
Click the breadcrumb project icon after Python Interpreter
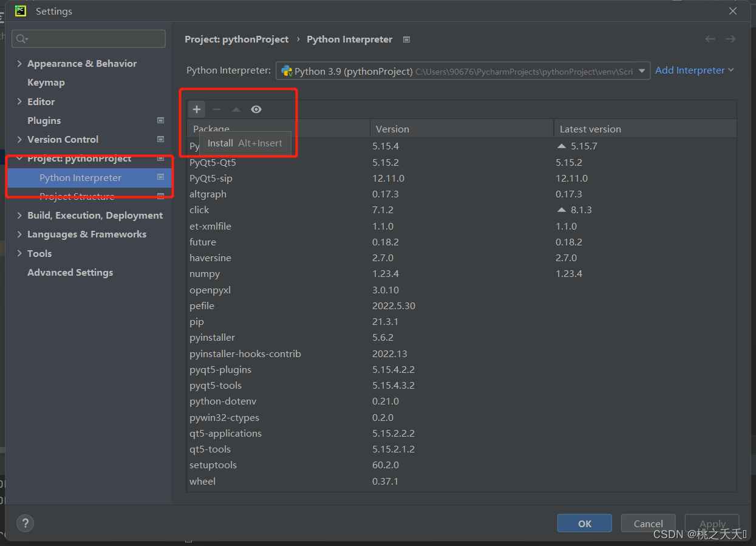pyautogui.click(x=407, y=39)
